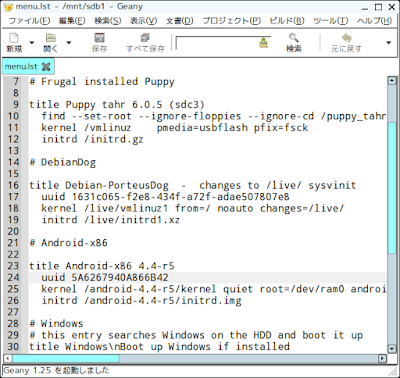Open the New file template dropdown arrow
400x378 pixels.
tap(32, 43)
